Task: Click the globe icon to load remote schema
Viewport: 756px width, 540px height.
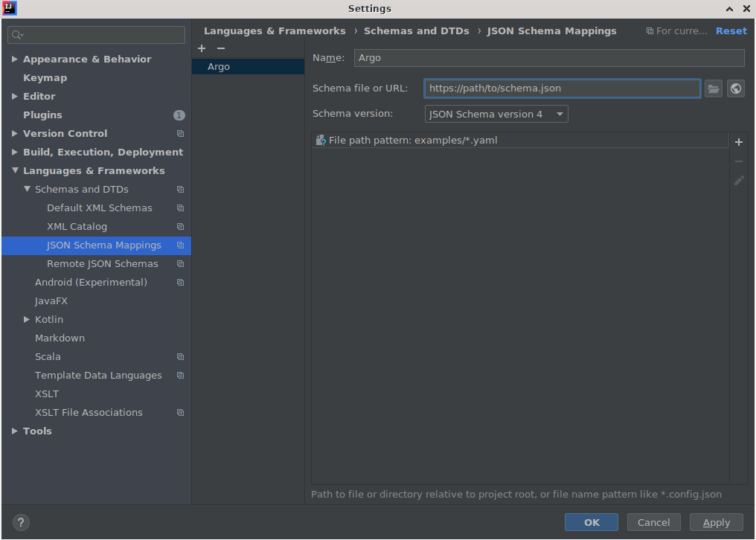Action: [735, 89]
